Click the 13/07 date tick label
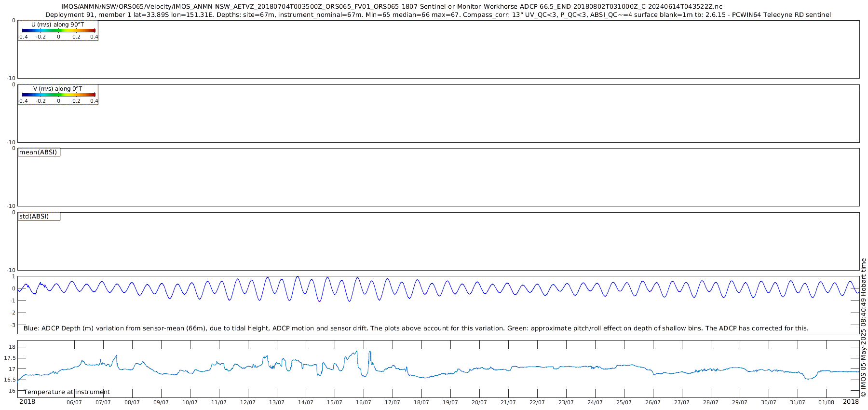Image resolution: width=868 pixels, height=410 pixels. (277, 402)
